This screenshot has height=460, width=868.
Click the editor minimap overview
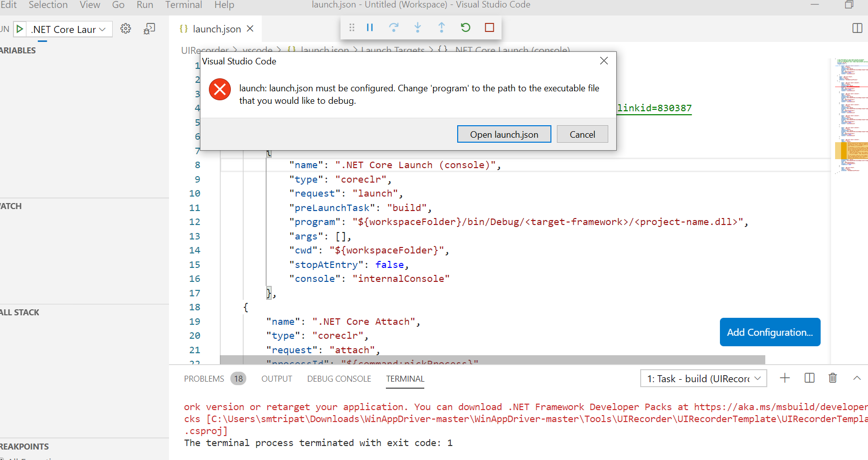(851, 116)
